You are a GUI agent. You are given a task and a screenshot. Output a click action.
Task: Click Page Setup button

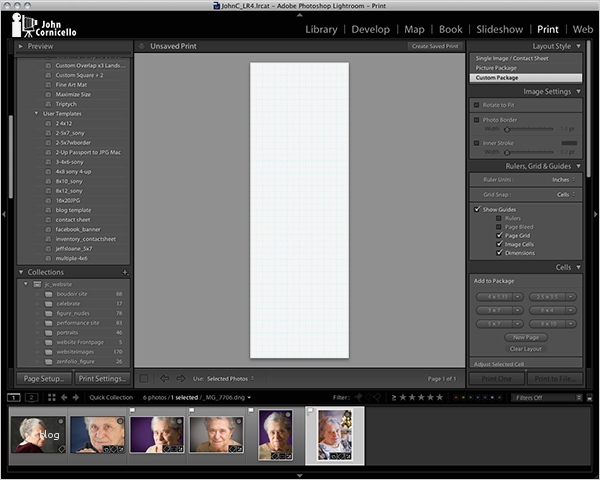pos(44,379)
